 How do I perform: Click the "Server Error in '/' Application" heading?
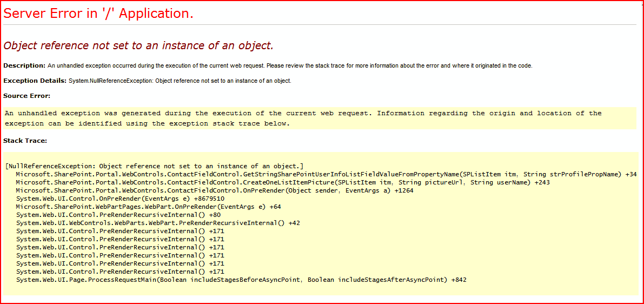[x=98, y=14]
